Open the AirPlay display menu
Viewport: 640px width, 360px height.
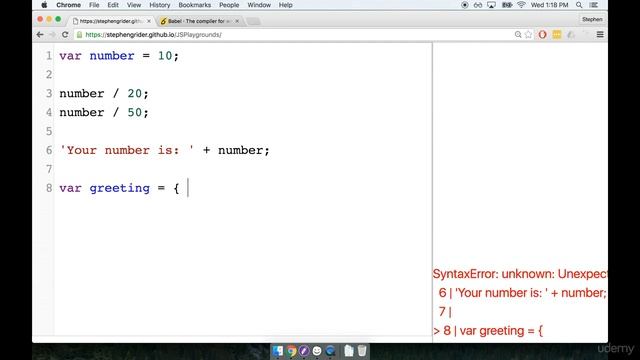click(491, 5)
